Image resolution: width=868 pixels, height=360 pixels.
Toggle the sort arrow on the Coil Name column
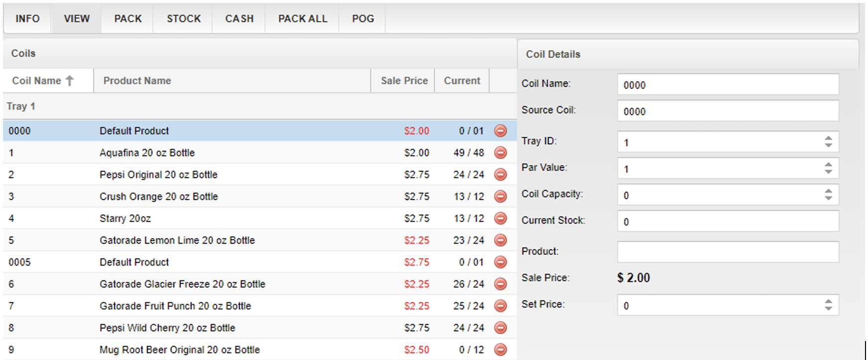point(70,81)
